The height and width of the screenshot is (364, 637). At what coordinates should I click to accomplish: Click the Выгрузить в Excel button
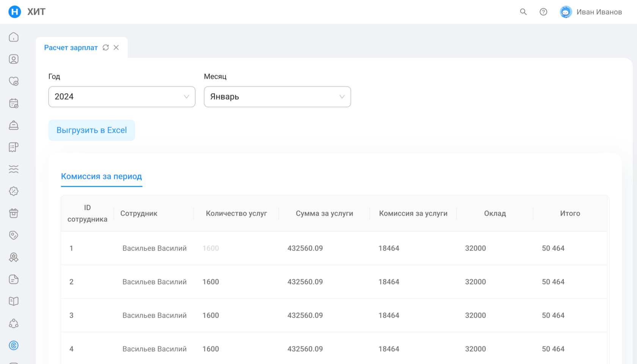pos(91,130)
